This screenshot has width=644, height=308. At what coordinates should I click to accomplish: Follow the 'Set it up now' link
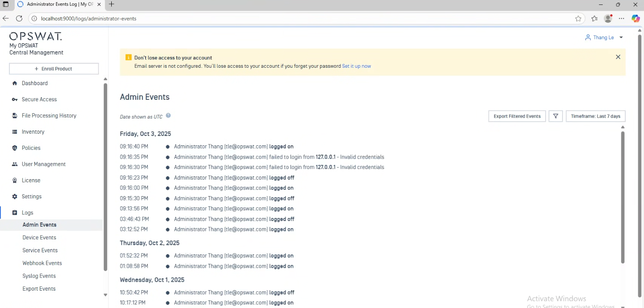pyautogui.click(x=356, y=66)
